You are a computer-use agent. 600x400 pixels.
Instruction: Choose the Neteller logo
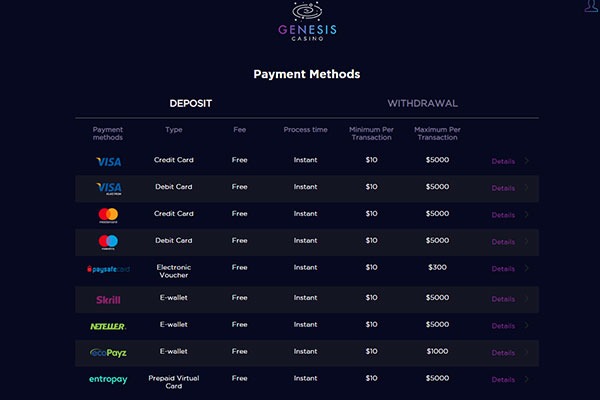pos(108,326)
